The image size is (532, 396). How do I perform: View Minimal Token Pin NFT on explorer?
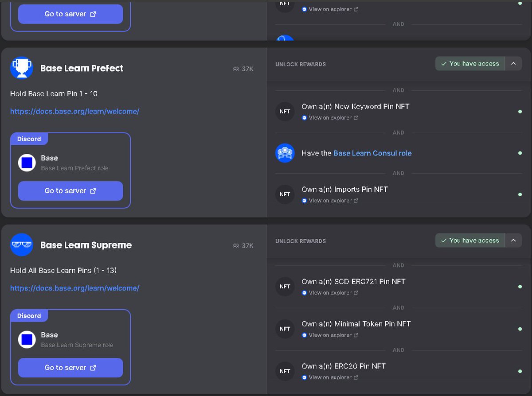click(x=330, y=335)
